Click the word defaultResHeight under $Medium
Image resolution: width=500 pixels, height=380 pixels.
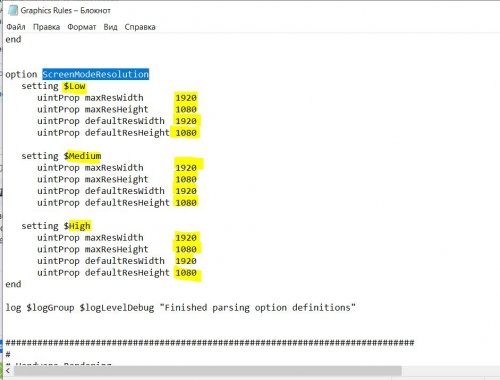click(x=127, y=203)
